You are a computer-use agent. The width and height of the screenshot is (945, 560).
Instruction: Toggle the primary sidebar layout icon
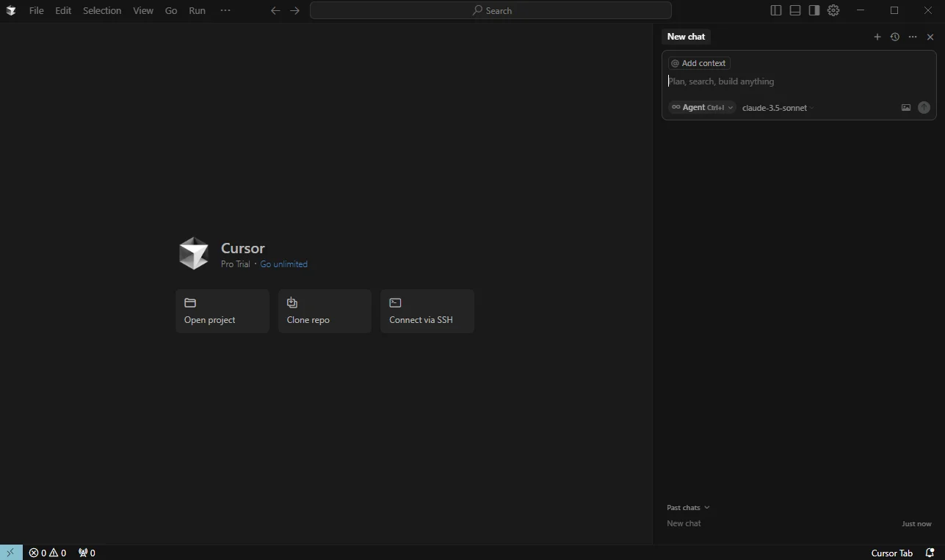click(776, 10)
